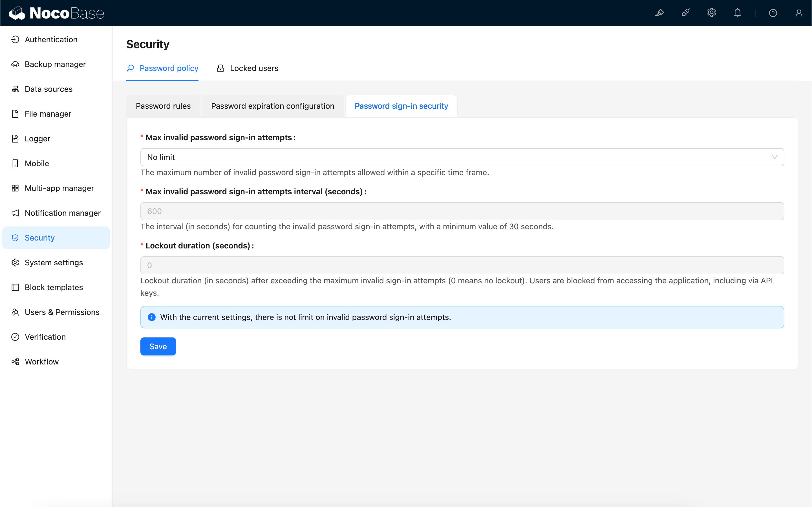Click the attempts interval seconds field
Screen dimensions: 812x507
tap(462, 211)
